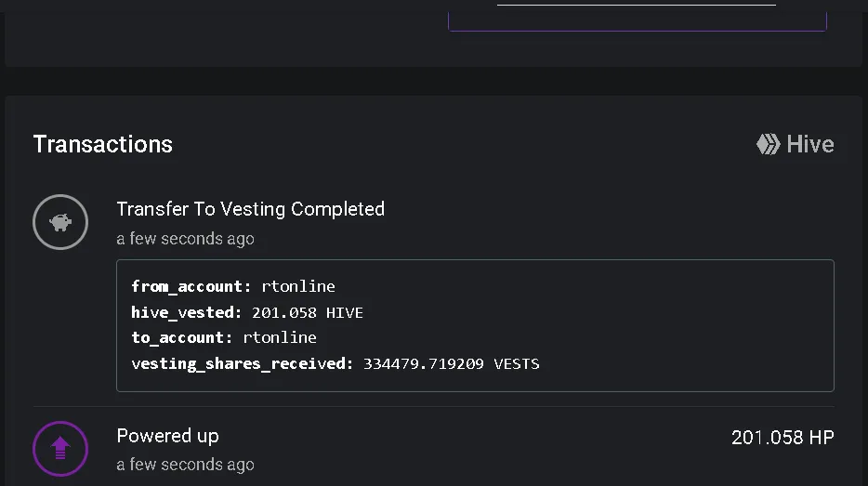Screen dimensions: 868x486
Task: Click timestamp under Powered up
Action: tap(186, 465)
